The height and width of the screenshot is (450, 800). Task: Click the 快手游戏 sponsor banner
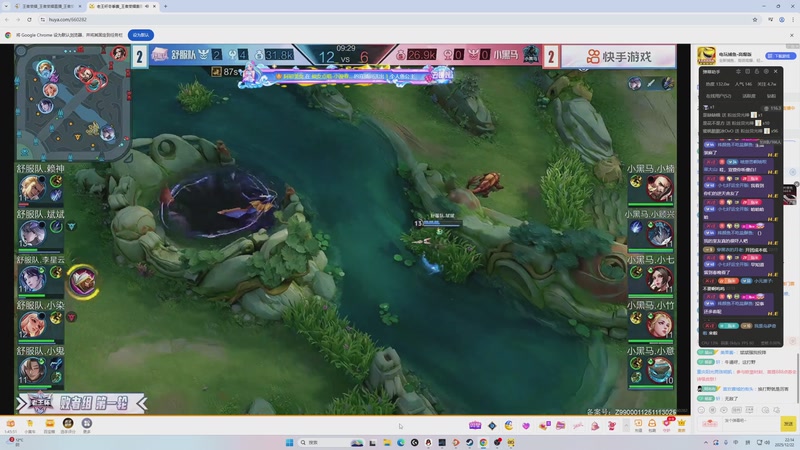(x=618, y=56)
